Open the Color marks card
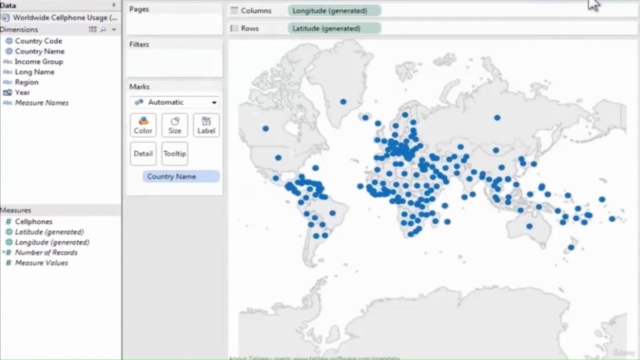 pyautogui.click(x=143, y=125)
